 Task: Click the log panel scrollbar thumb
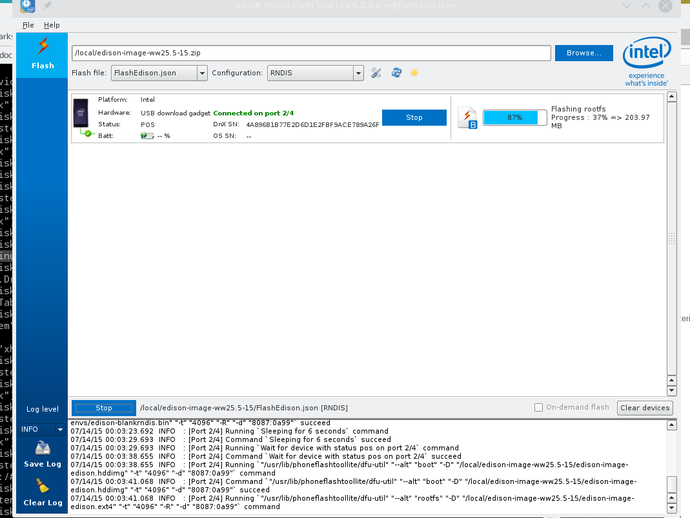pyautogui.click(x=672, y=484)
